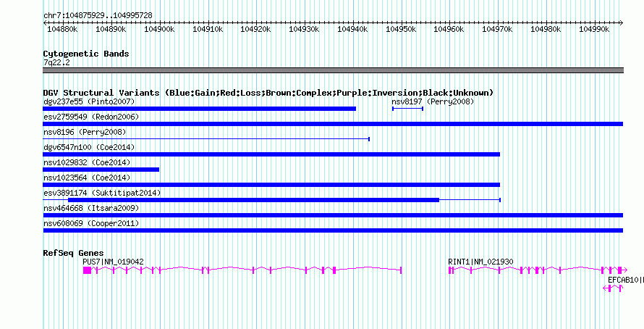Click the nsv1023564 (Coe2014) variant bar
This screenshot has height=329, width=644.
point(271,185)
